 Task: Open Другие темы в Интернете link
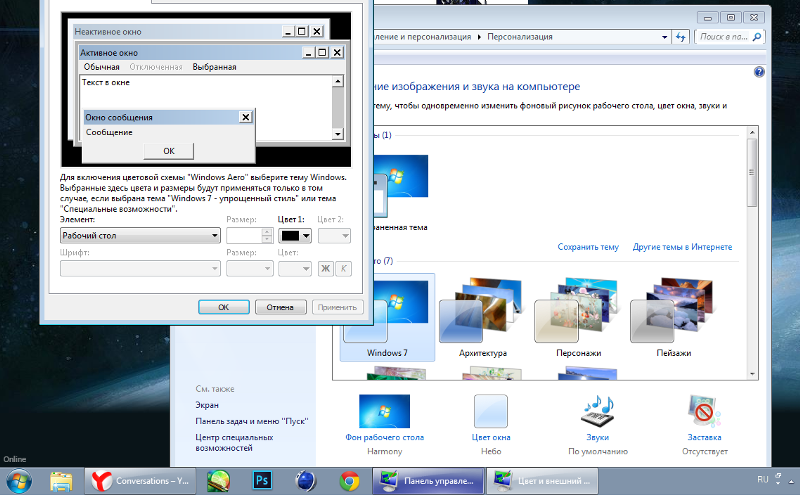pos(682,247)
